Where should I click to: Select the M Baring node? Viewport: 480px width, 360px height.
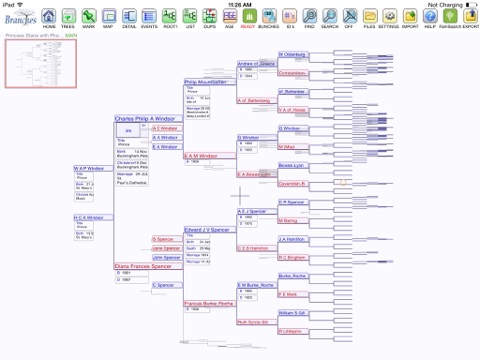pyautogui.click(x=293, y=221)
